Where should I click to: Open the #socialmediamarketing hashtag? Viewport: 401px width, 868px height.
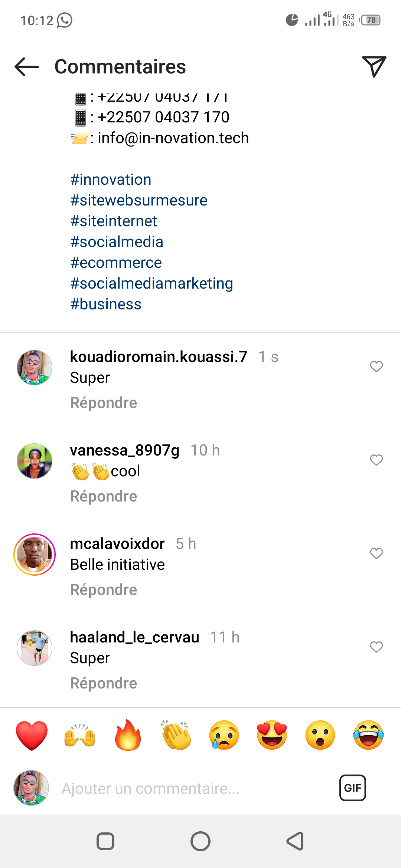[x=152, y=283]
